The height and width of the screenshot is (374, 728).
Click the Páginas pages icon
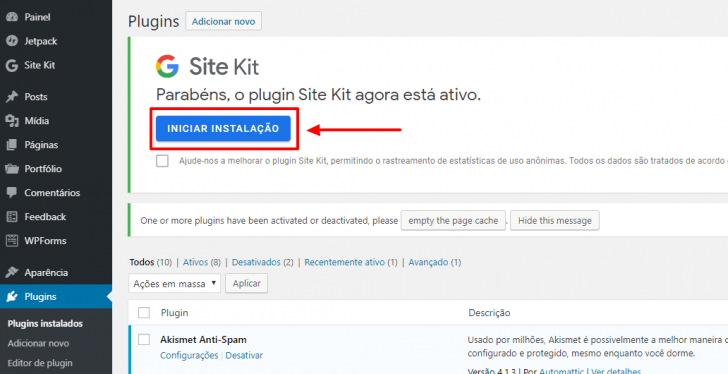[12, 145]
